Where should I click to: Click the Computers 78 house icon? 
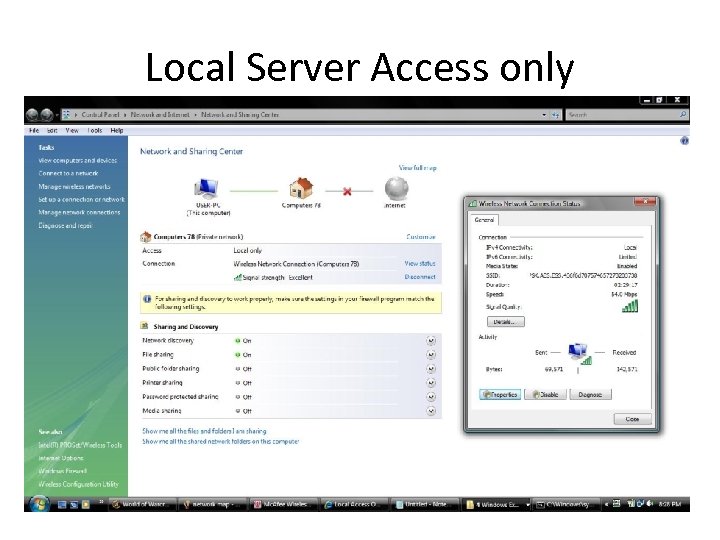[x=301, y=189]
